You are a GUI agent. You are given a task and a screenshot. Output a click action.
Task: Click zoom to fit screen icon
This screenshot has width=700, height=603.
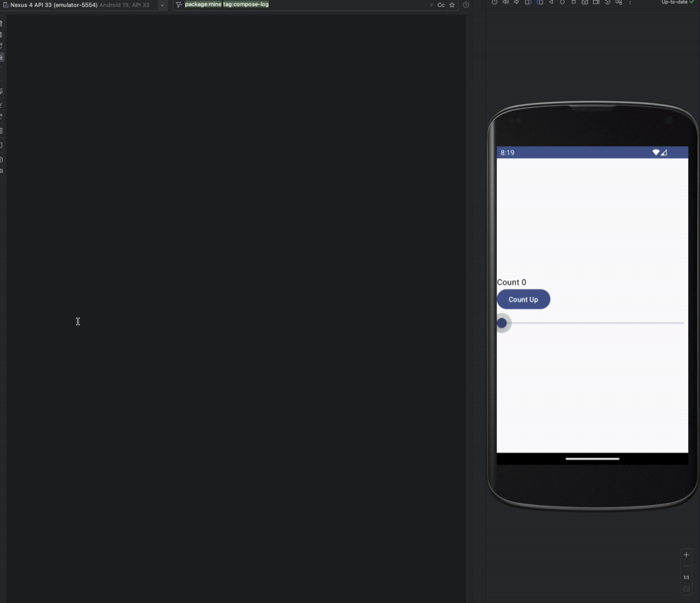pos(687,589)
